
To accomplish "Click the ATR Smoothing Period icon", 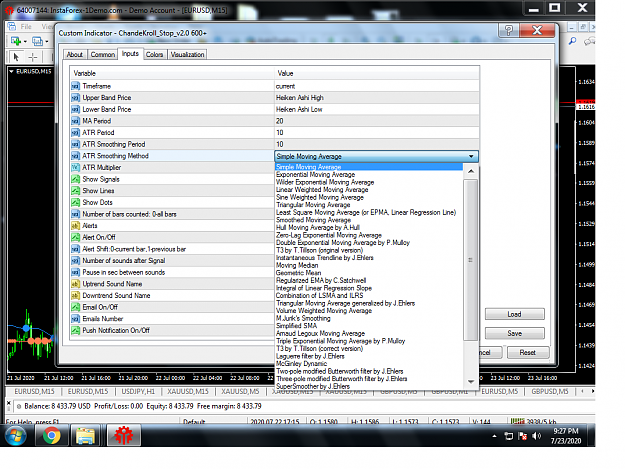I will click(x=75, y=144).
